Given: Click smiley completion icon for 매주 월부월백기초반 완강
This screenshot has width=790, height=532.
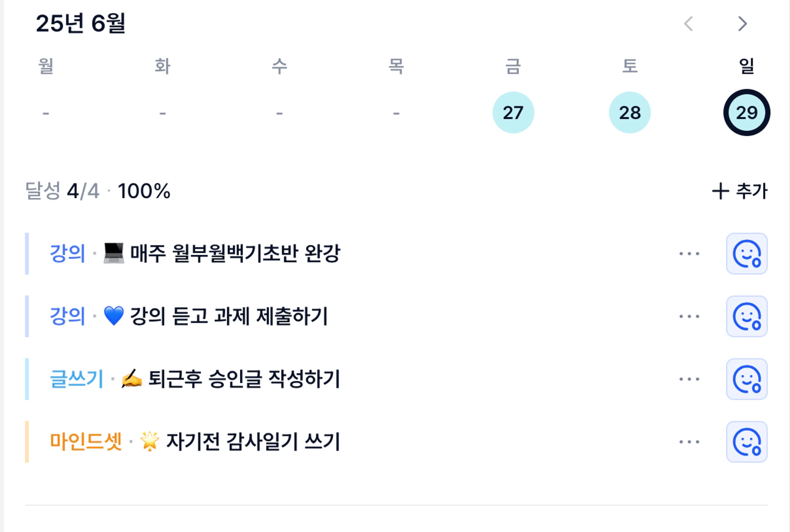Looking at the screenshot, I should [x=747, y=253].
